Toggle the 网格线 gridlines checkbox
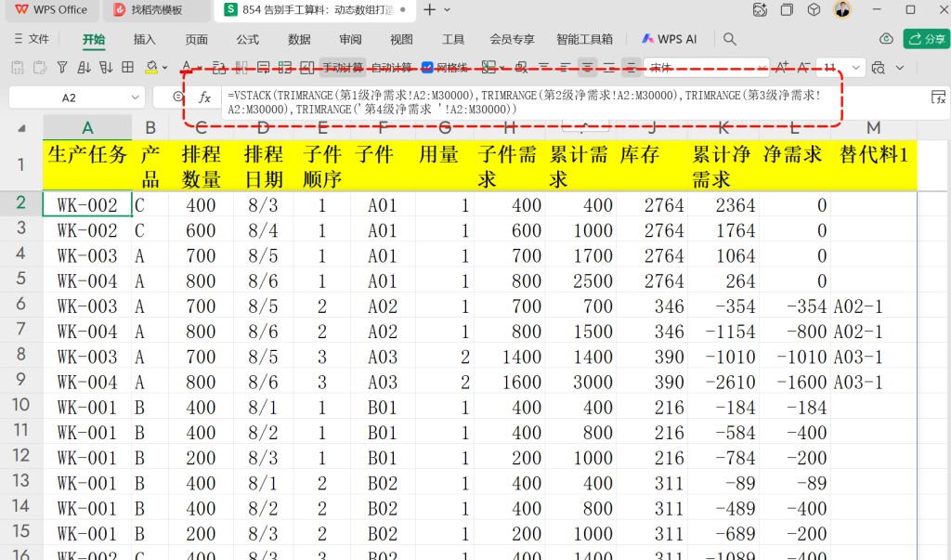 [427, 68]
